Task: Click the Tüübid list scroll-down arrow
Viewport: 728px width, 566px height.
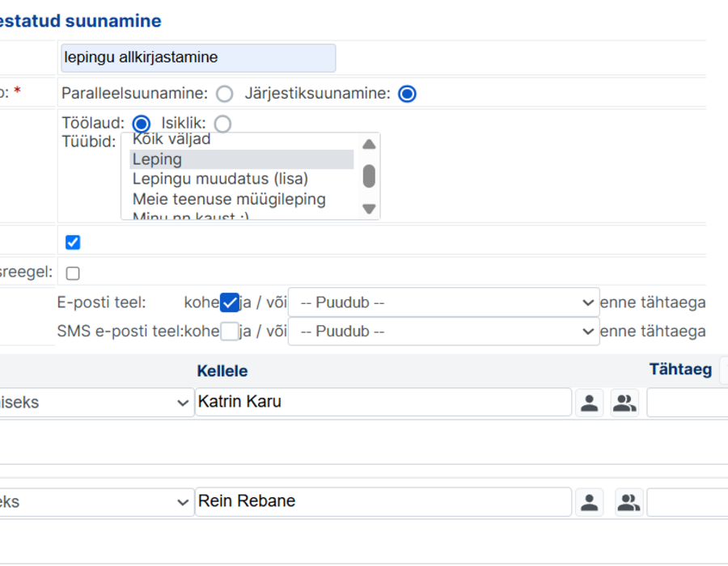Action: click(369, 209)
